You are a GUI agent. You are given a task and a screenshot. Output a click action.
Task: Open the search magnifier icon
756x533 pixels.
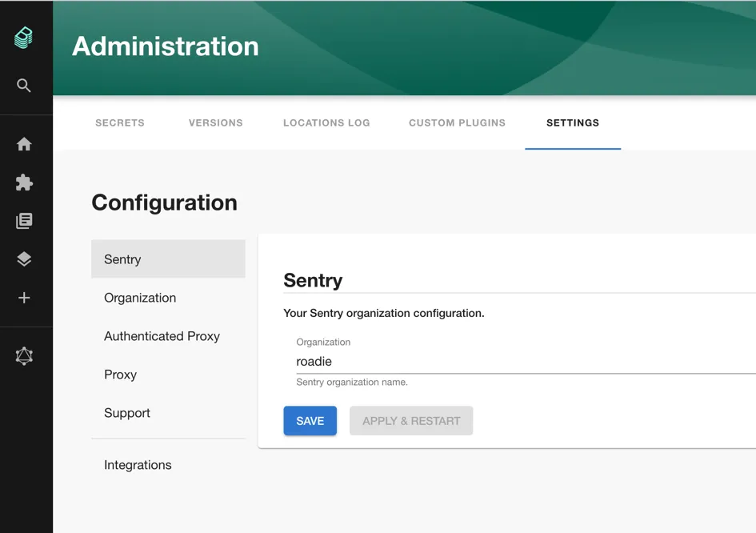(x=23, y=85)
